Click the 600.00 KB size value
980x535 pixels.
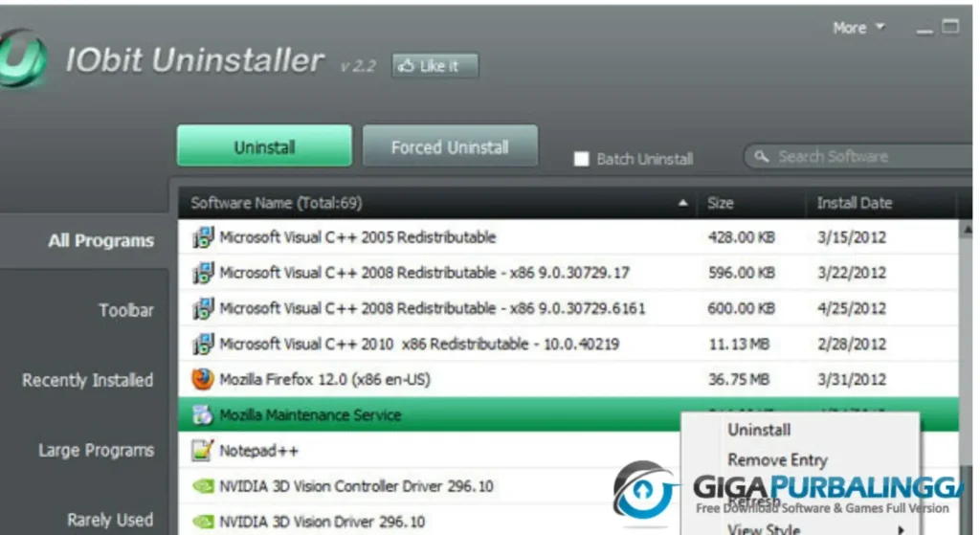point(741,309)
